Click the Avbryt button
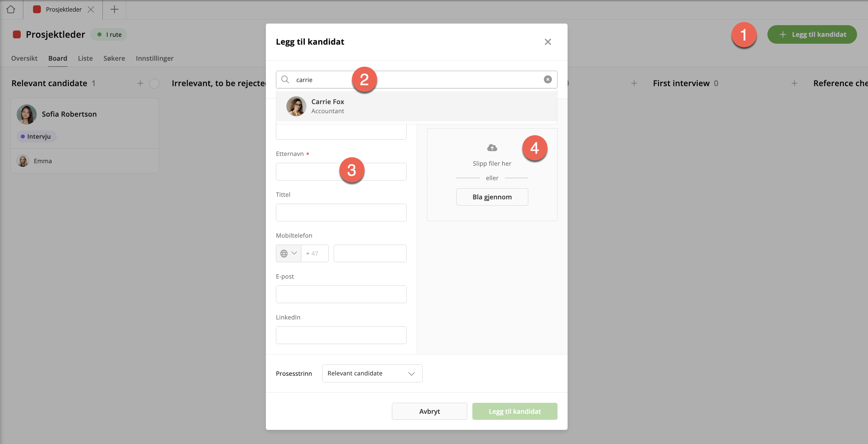 click(429, 411)
